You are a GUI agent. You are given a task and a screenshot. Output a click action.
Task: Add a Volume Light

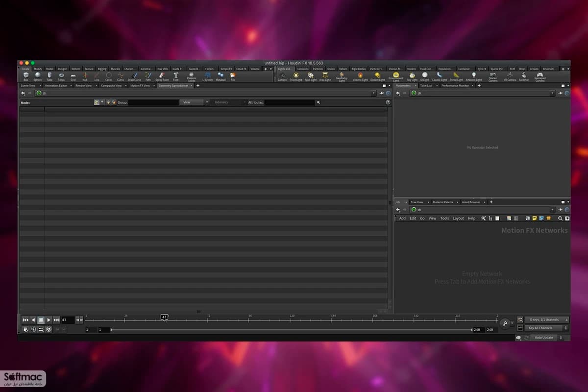360,76
